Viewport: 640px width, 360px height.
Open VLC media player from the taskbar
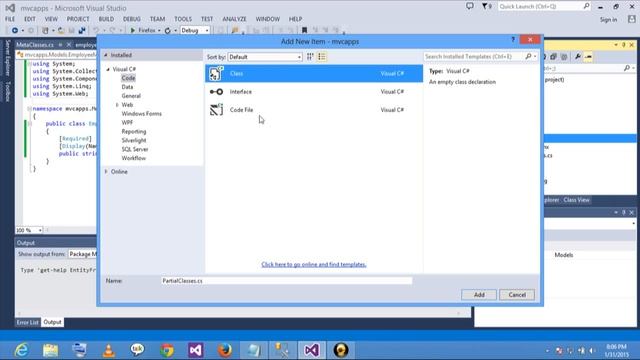109,350
